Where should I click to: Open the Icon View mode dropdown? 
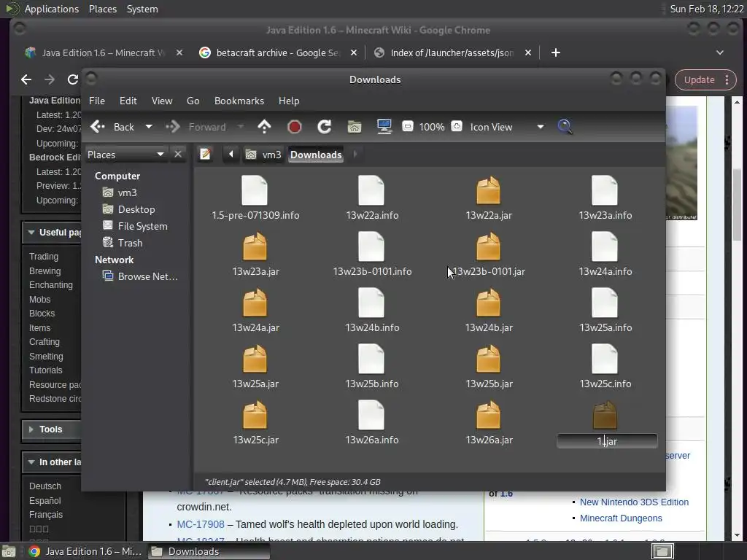click(506, 127)
